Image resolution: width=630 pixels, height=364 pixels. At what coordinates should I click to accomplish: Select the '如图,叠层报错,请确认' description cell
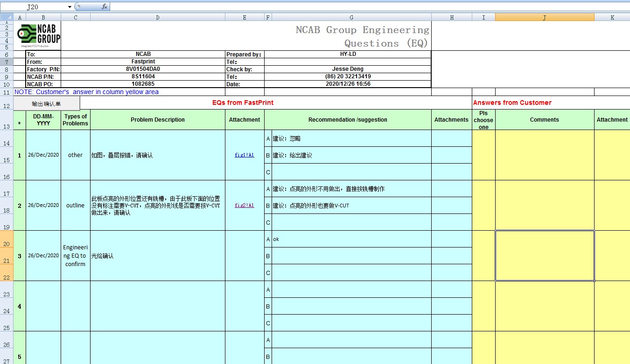[x=158, y=155]
